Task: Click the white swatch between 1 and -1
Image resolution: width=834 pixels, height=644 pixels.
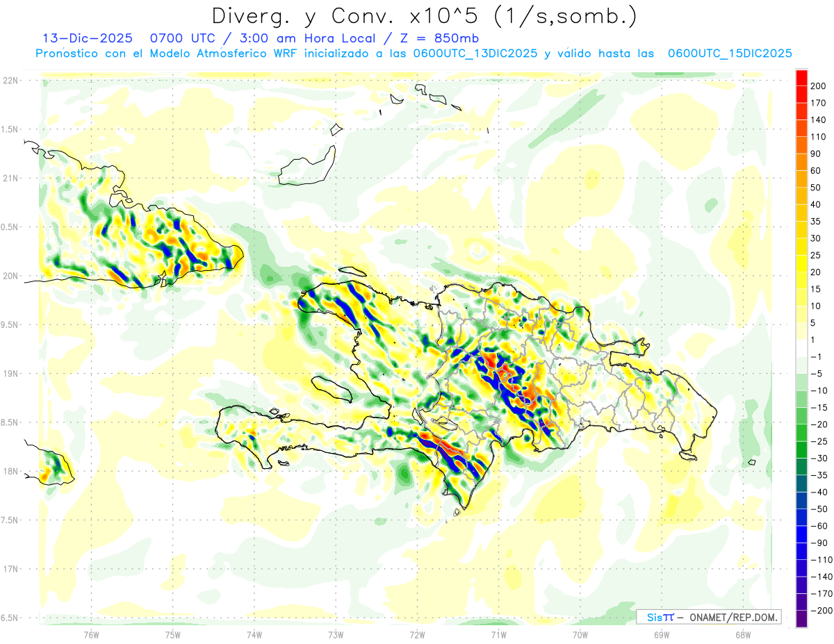Action: coord(801,348)
